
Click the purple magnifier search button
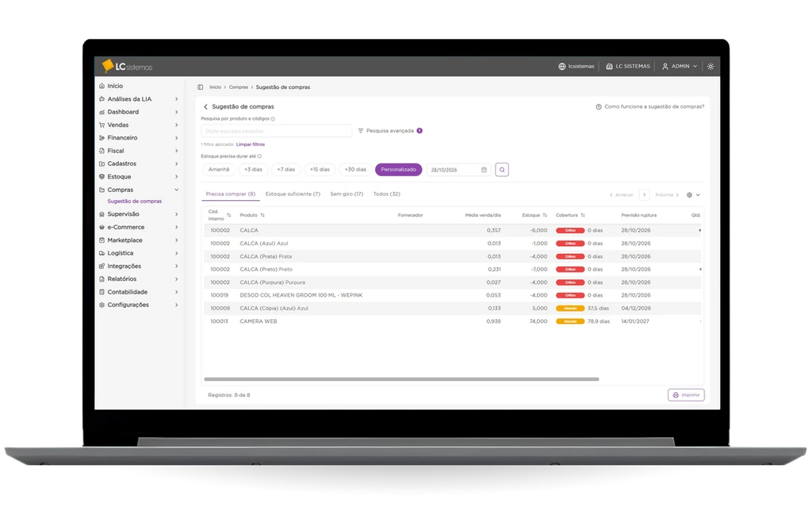click(x=502, y=169)
